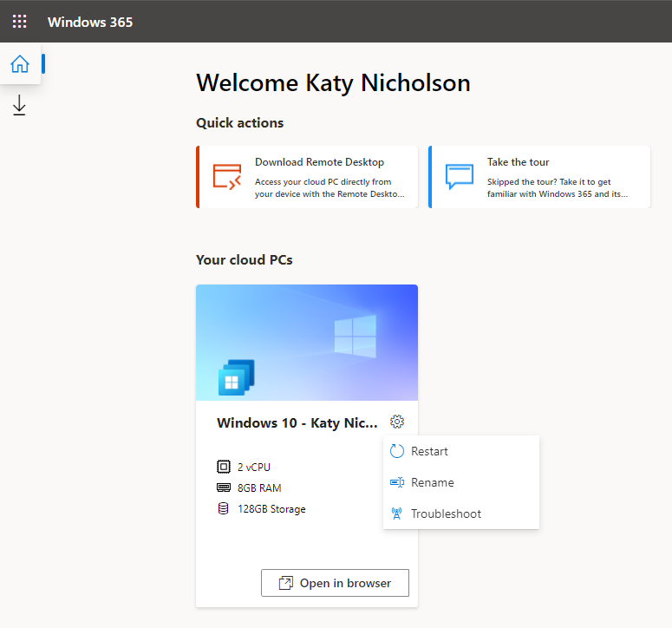672x628 pixels.
Task: Click the circular arrow Restart icon
Action: (397, 451)
